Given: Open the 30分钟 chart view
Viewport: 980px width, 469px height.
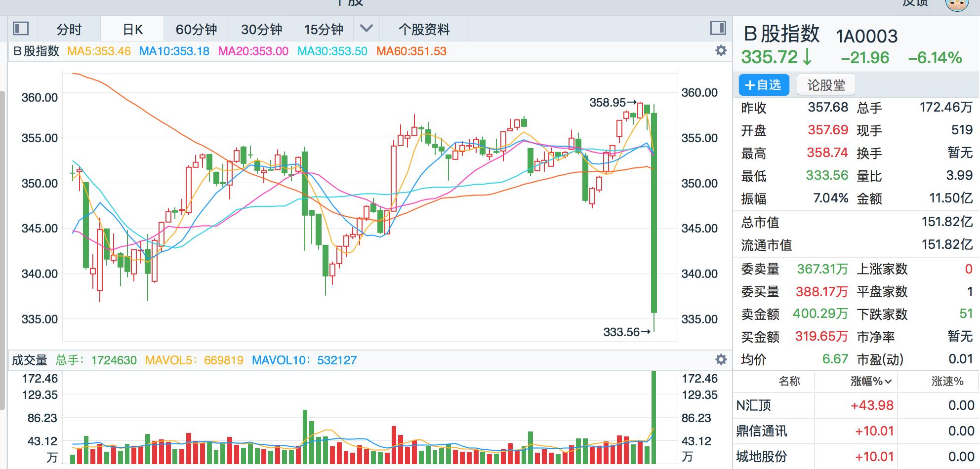Looking at the screenshot, I should pyautogui.click(x=260, y=29).
